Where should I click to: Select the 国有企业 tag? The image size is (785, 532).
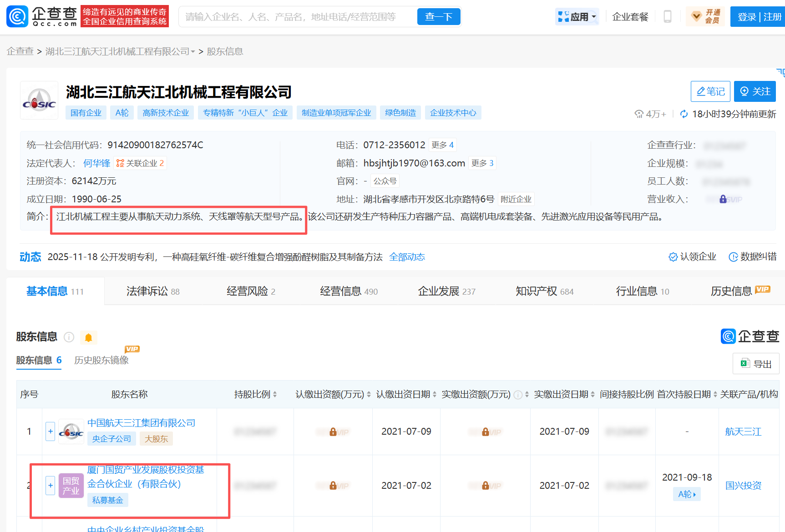[x=86, y=113]
